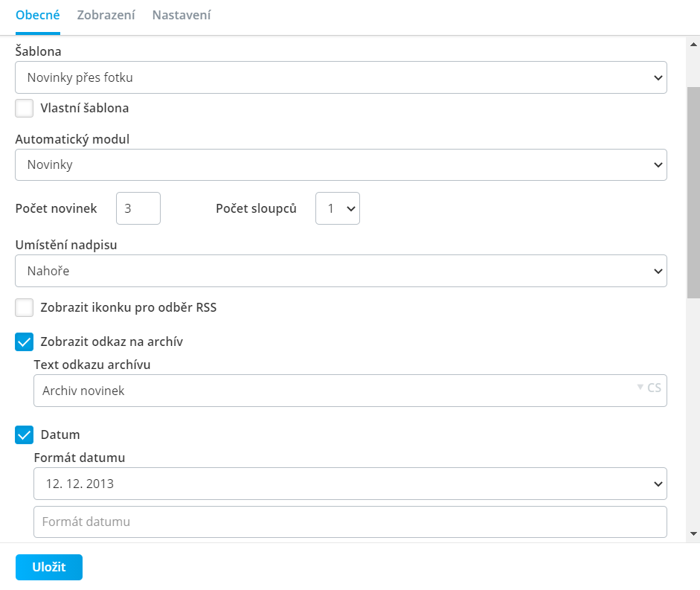Open the Automatický modul dropdown showing Novinky
700x590 pixels.
coord(341,165)
